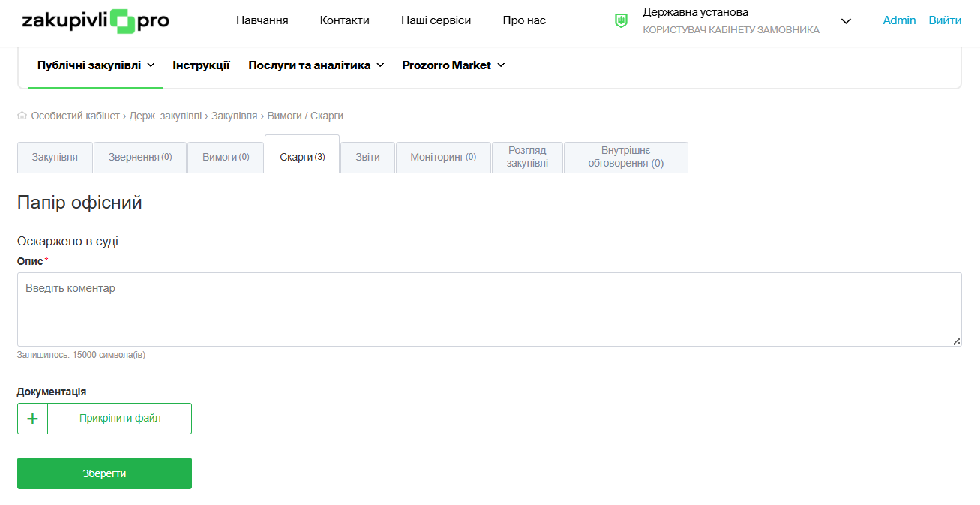Image resolution: width=980 pixels, height=505 pixels.
Task: Click the plus icon for attaching file
Action: click(32, 419)
